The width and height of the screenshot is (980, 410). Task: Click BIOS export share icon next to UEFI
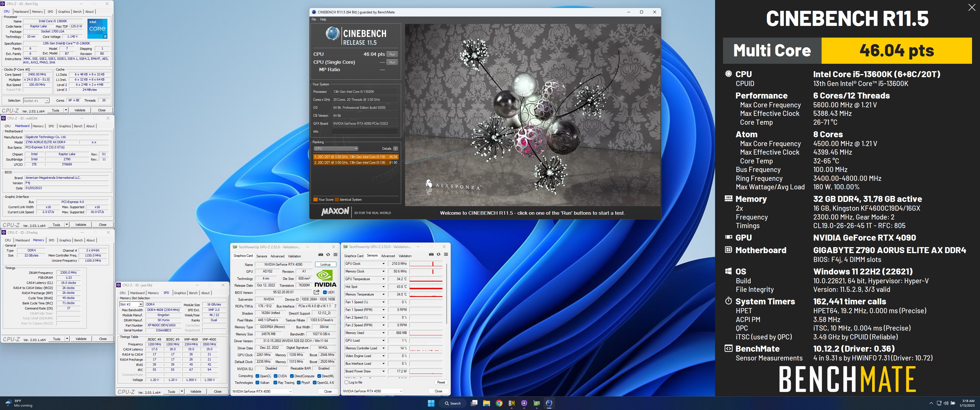tap(317, 292)
